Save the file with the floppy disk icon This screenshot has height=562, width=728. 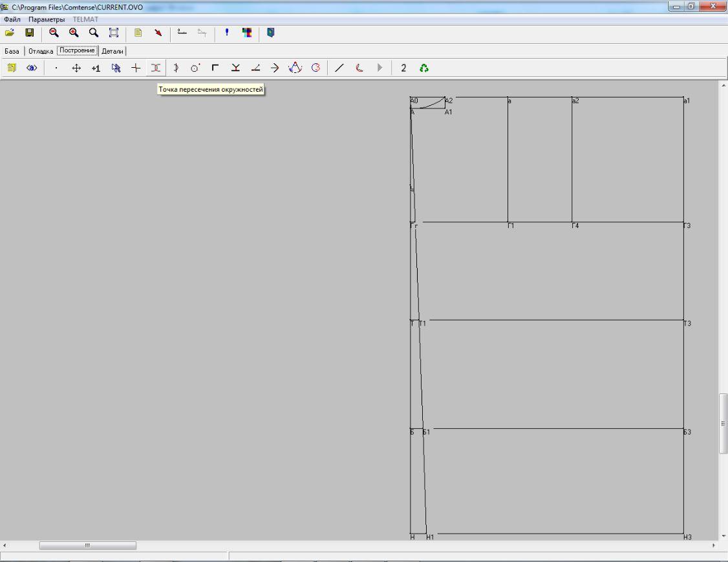[x=30, y=33]
